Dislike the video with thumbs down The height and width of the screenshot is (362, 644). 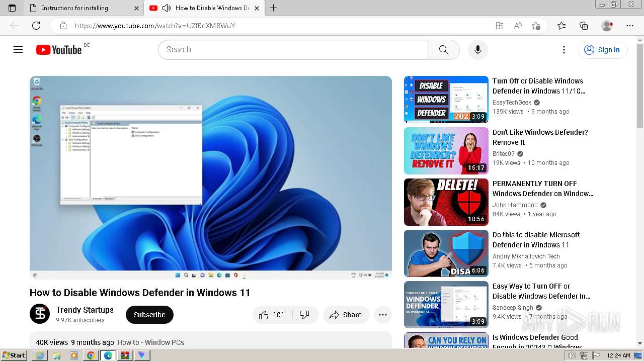tap(304, 315)
